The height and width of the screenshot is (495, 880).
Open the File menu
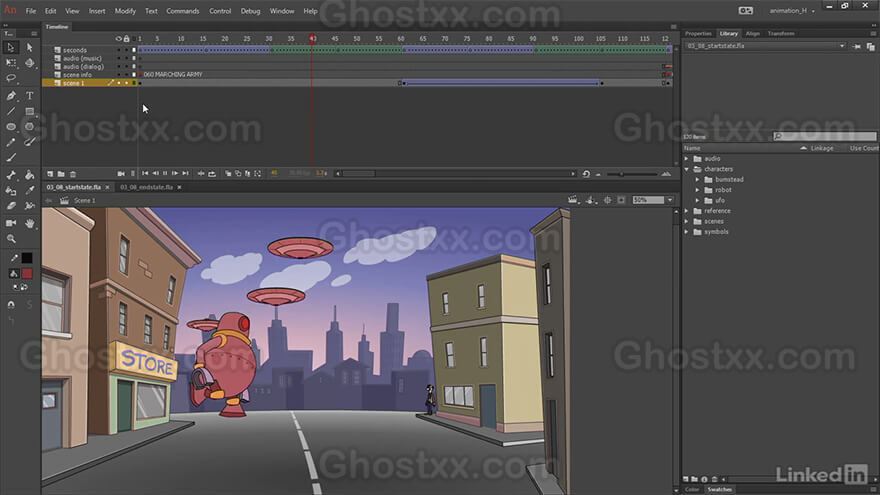pyautogui.click(x=31, y=11)
